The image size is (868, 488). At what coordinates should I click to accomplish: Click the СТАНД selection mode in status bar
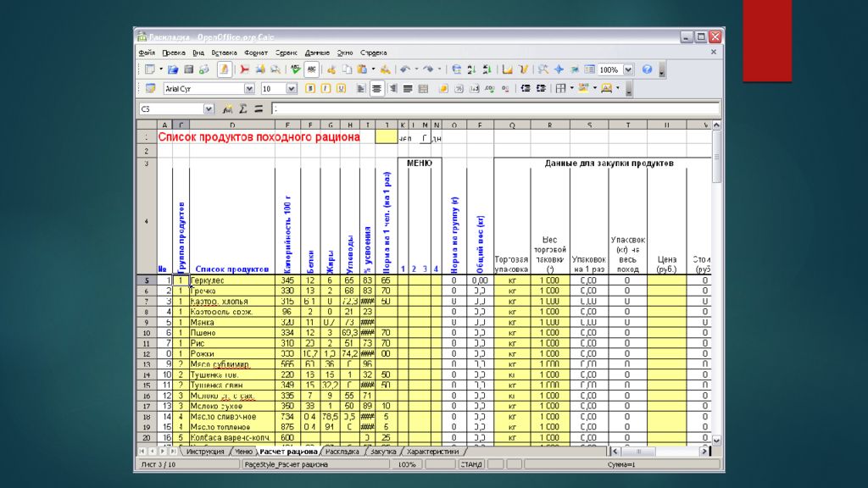click(x=471, y=464)
